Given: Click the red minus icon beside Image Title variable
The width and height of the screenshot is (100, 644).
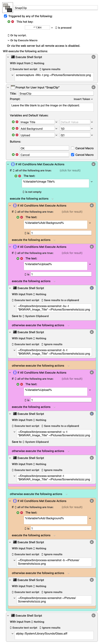Looking at the screenshot, I should (x=17, y=122).
